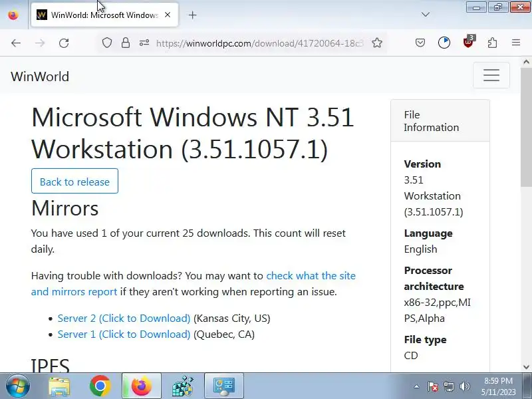The height and width of the screenshot is (399, 532).
Task: Download from Server 2 Kansas City
Action: click(x=124, y=319)
